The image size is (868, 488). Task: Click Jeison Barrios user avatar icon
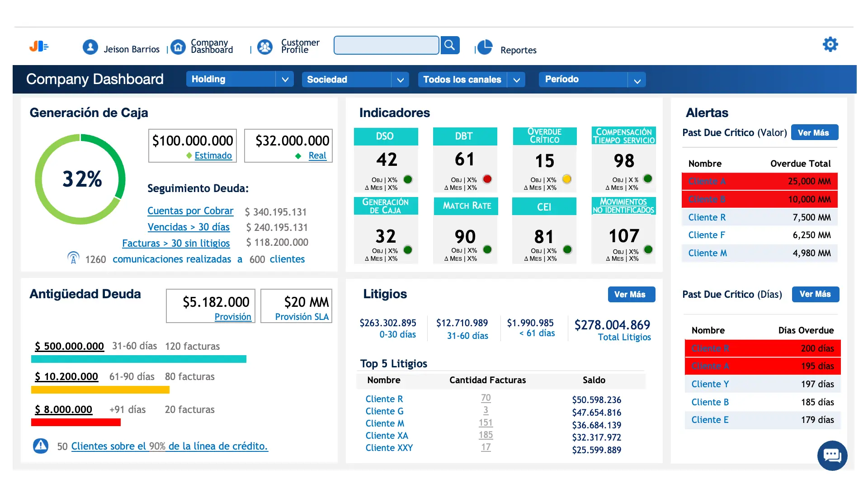click(x=90, y=47)
